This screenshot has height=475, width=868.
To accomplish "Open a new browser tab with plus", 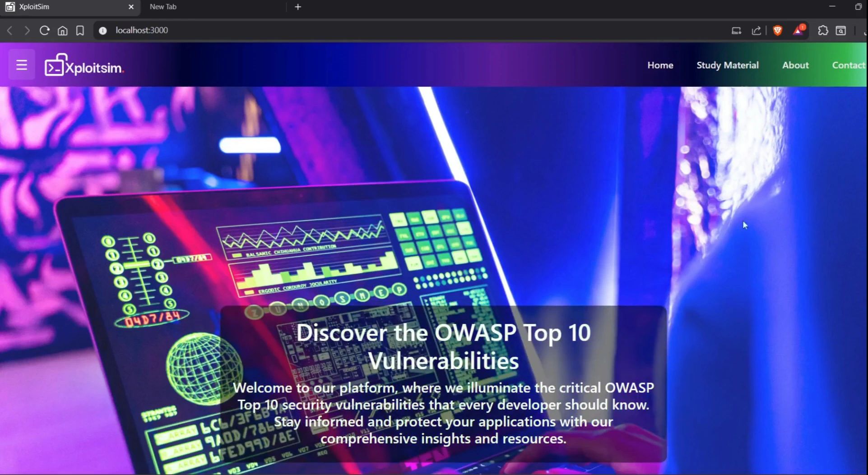I will pos(297,7).
